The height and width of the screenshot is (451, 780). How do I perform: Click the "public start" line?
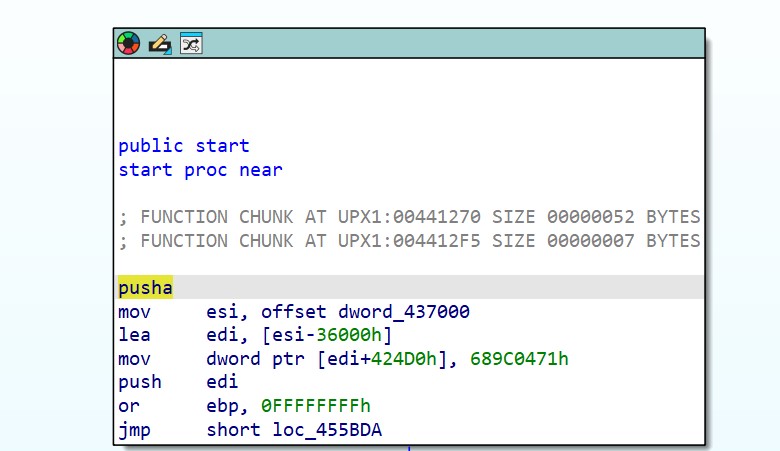coord(184,146)
